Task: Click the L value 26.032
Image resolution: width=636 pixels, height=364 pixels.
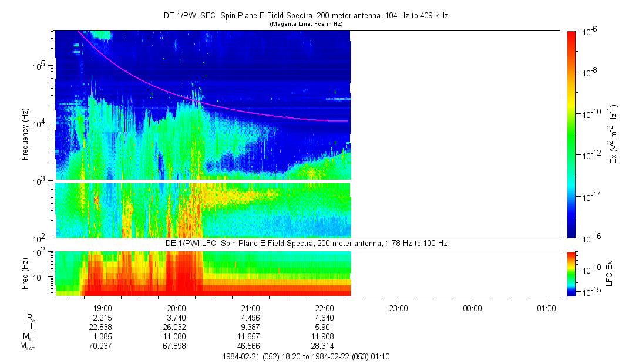Action: (x=174, y=328)
